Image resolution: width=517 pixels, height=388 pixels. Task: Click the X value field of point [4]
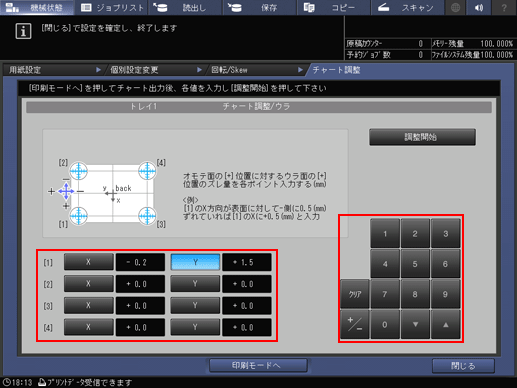(x=140, y=327)
